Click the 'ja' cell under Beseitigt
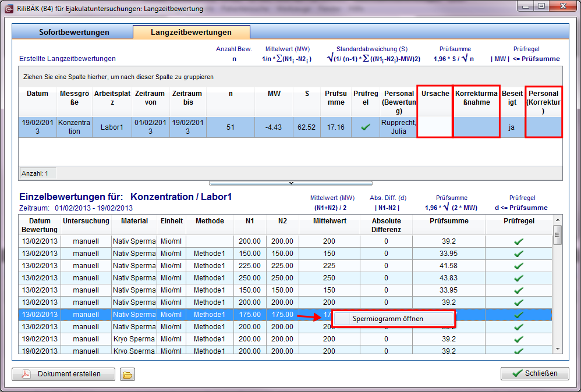 click(x=512, y=127)
